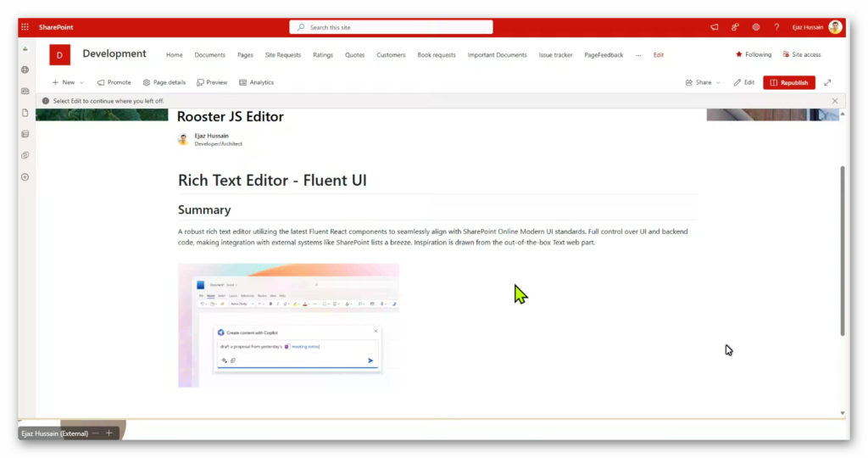This screenshot has height=458, width=868.
Task: Click the info icon in notification bar
Action: click(46, 101)
